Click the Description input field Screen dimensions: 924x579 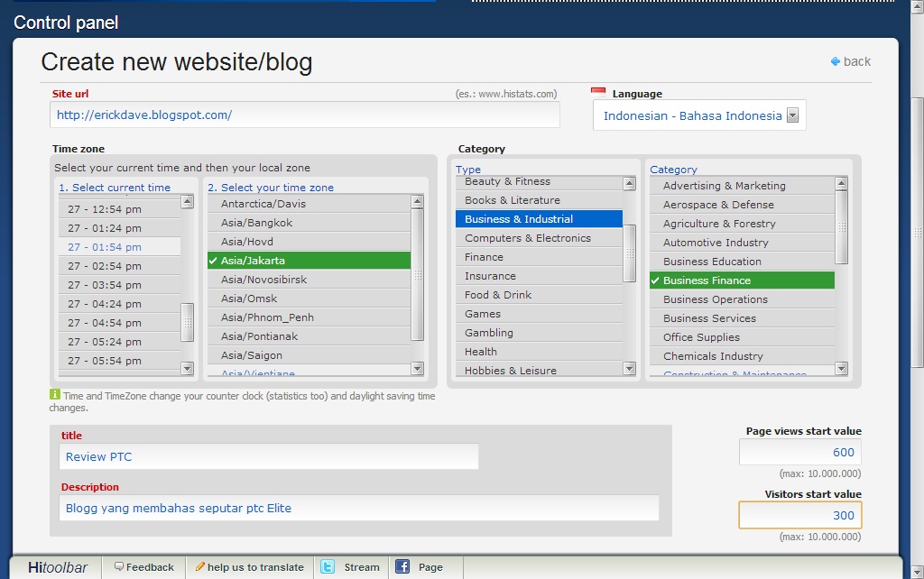(x=359, y=508)
